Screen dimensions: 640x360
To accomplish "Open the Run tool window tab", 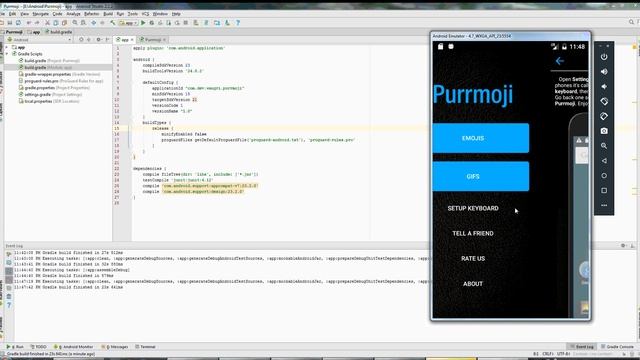I will coord(16,347).
